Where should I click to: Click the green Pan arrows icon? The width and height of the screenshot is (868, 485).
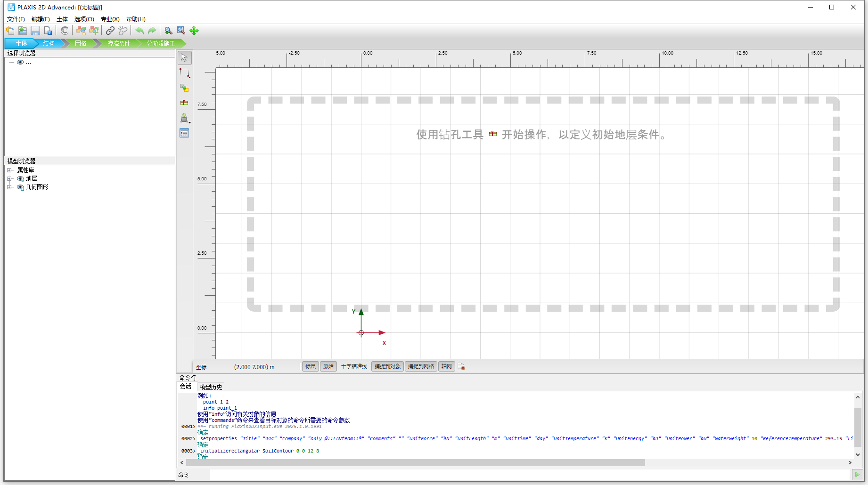[194, 31]
